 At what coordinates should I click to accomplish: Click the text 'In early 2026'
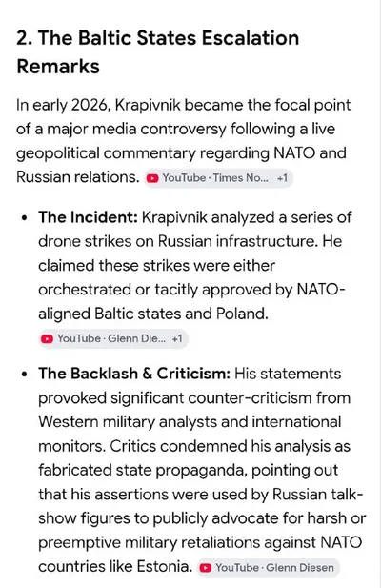click(63, 105)
